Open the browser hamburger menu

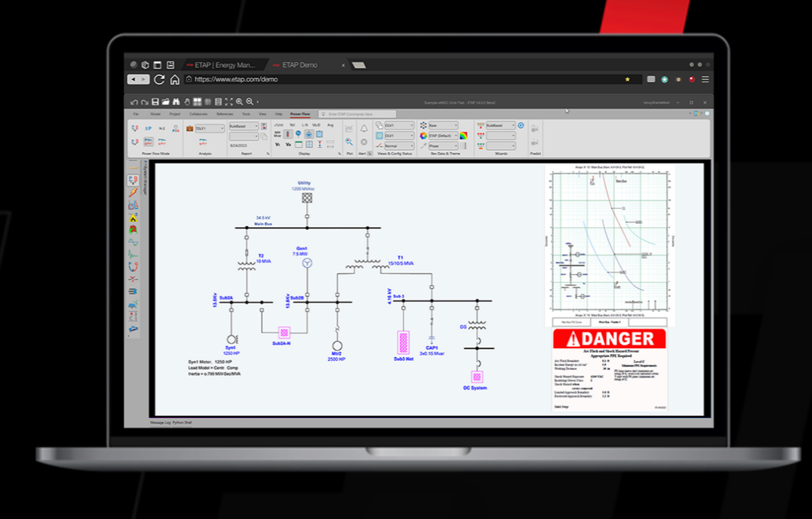click(x=705, y=79)
